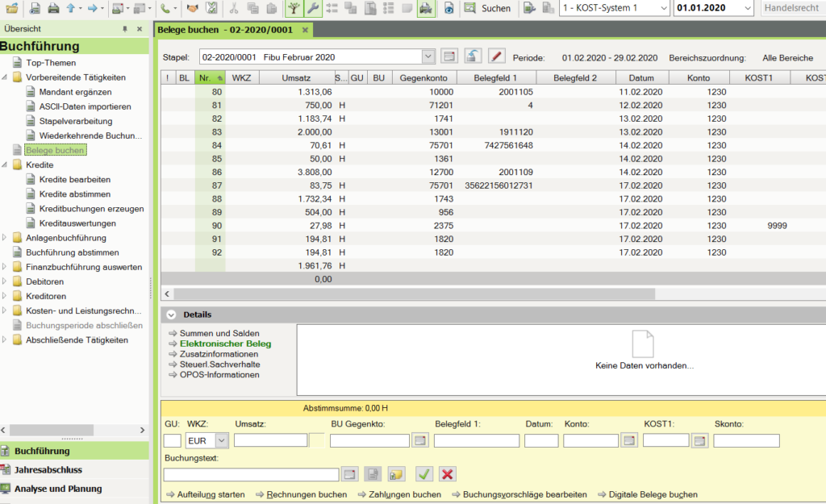Toggle the tree view toolbar icon
Viewport: 826px width, 504px height.
point(294,8)
